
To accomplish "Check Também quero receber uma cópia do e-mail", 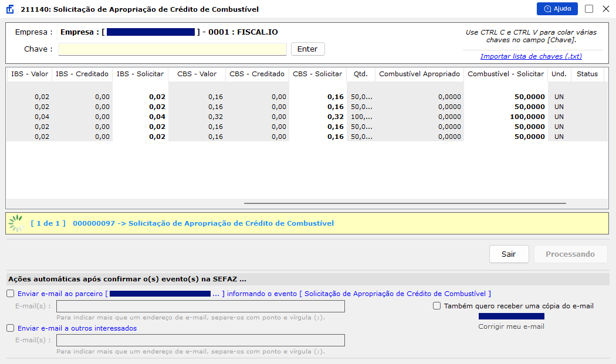I will pyautogui.click(x=436, y=305).
